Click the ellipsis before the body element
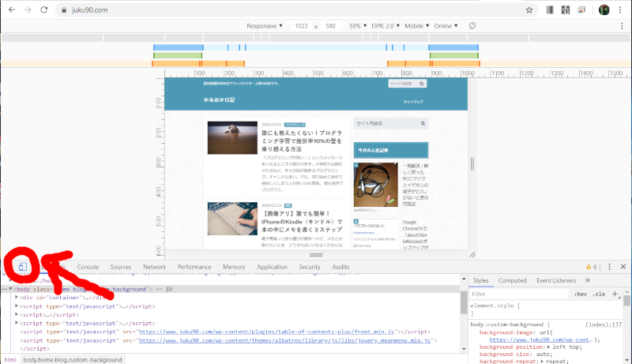632x364 pixels. tap(4, 289)
